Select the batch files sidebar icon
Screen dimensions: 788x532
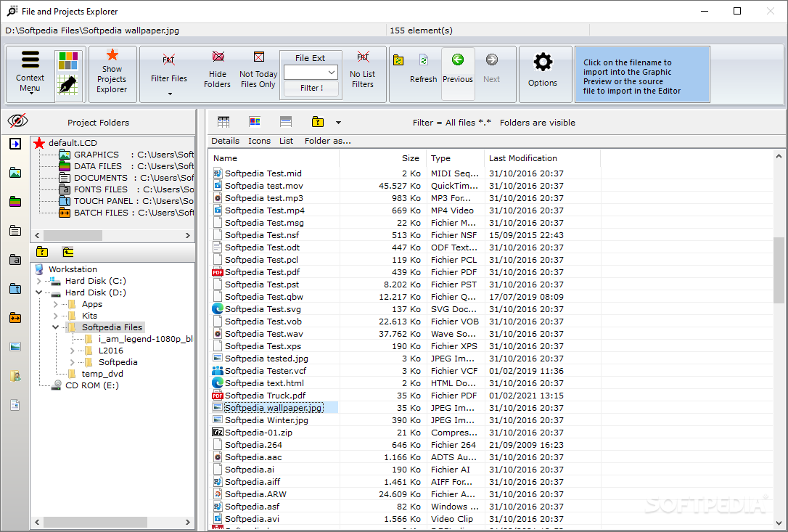coord(15,318)
